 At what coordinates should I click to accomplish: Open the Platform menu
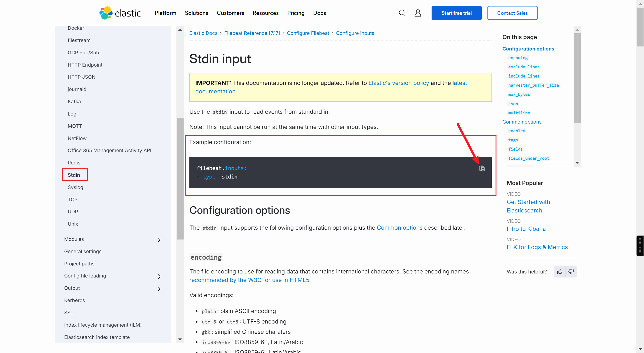pos(165,13)
